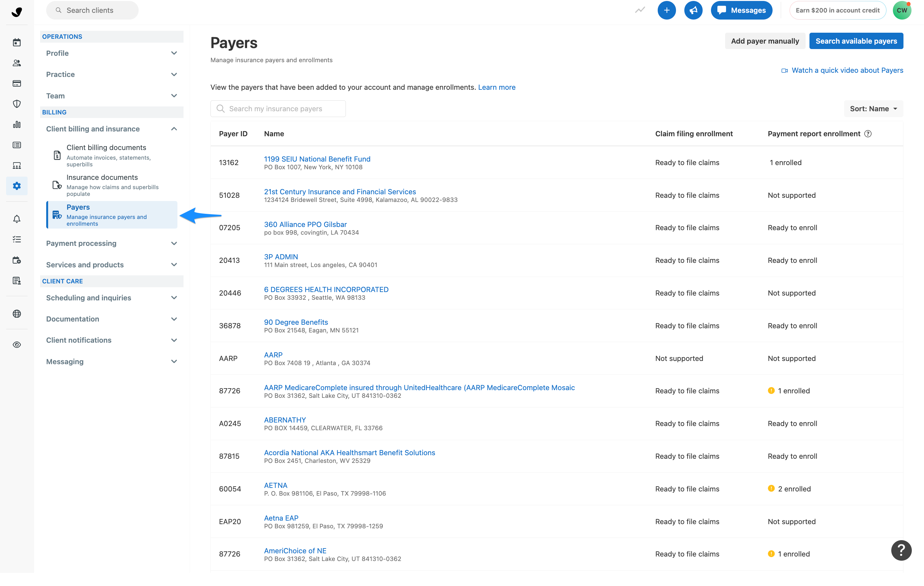Expand Services and products section
The image size is (924, 586).
click(111, 265)
